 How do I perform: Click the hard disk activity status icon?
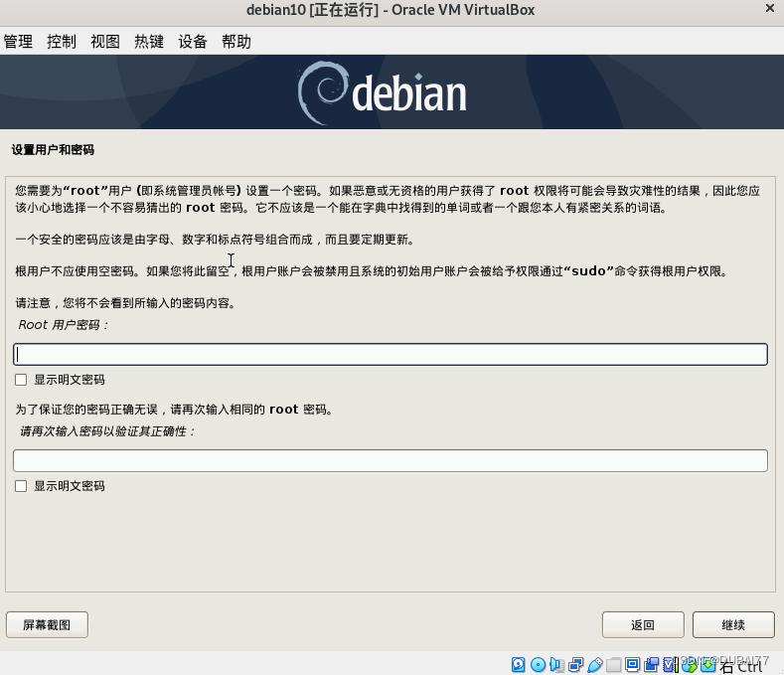coord(519,664)
